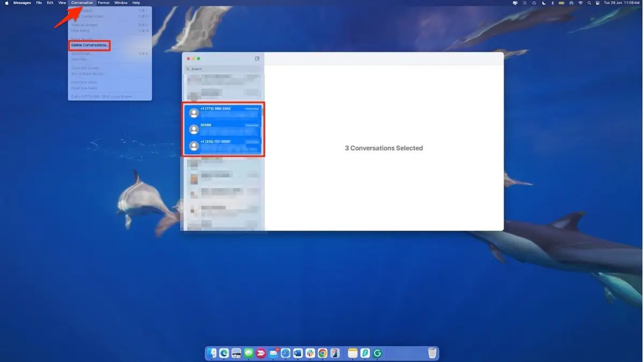This screenshot has width=644, height=362.
Task: Click the compose new message icon
Action: tap(257, 58)
